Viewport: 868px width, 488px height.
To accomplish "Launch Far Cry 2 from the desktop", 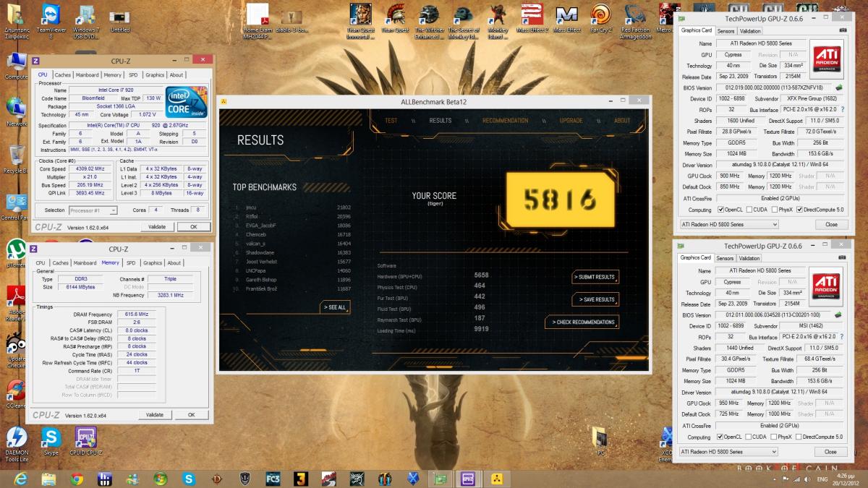I will 600,18.
